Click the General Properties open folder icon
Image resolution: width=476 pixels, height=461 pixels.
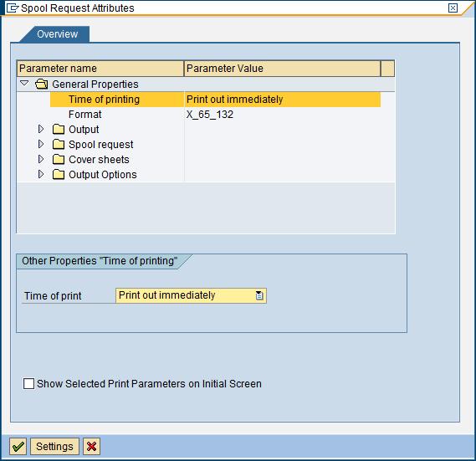41,85
